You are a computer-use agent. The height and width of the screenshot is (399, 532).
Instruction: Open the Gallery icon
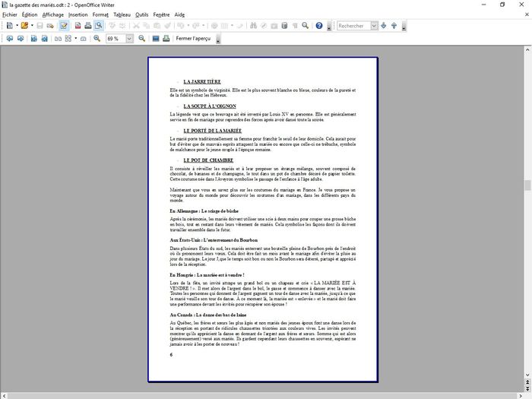tap(274, 25)
